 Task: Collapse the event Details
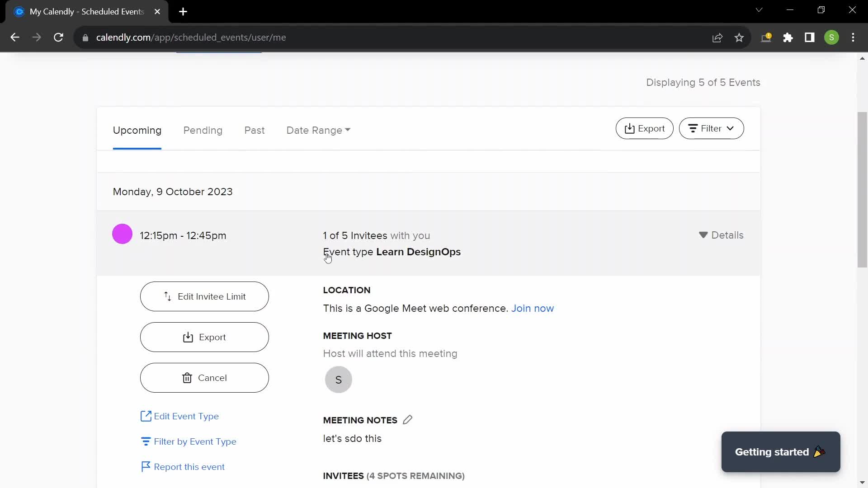click(721, 235)
